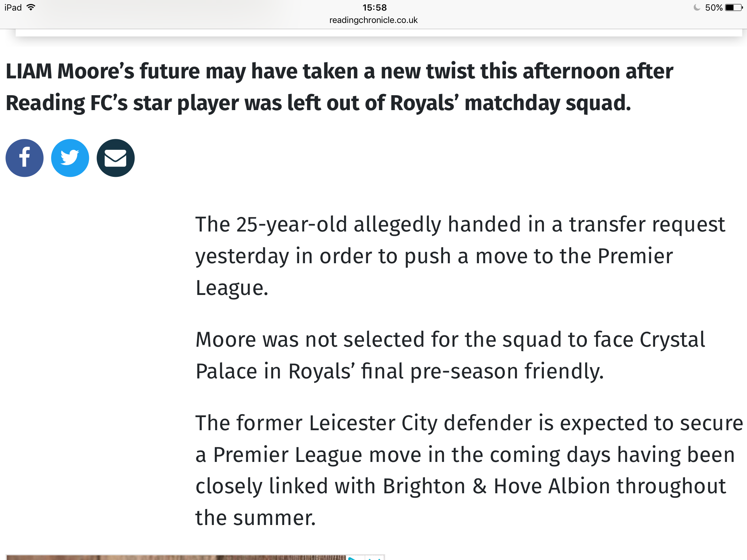Close the banner ad with X icon
Viewport: 747px width, 560px height.
(x=374, y=557)
